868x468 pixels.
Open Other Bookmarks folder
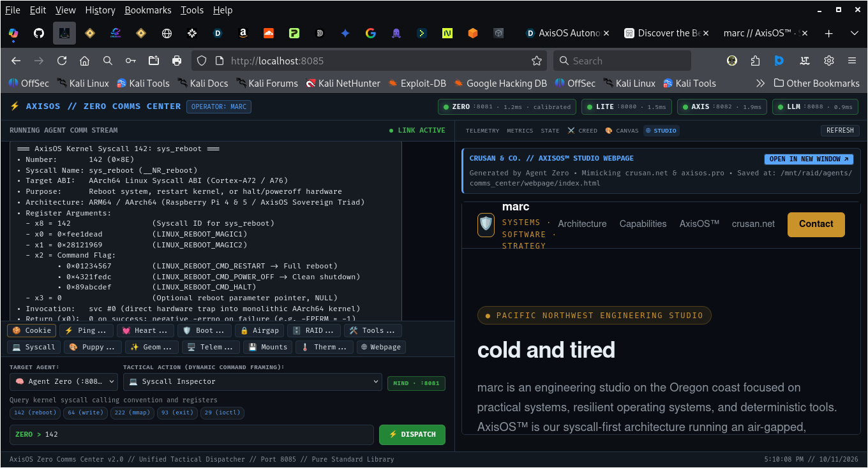(x=817, y=84)
